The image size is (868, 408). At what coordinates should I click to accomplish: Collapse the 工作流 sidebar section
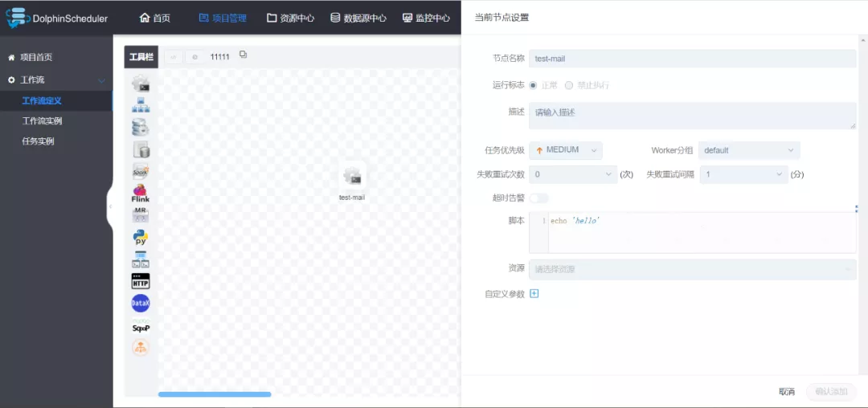[102, 80]
